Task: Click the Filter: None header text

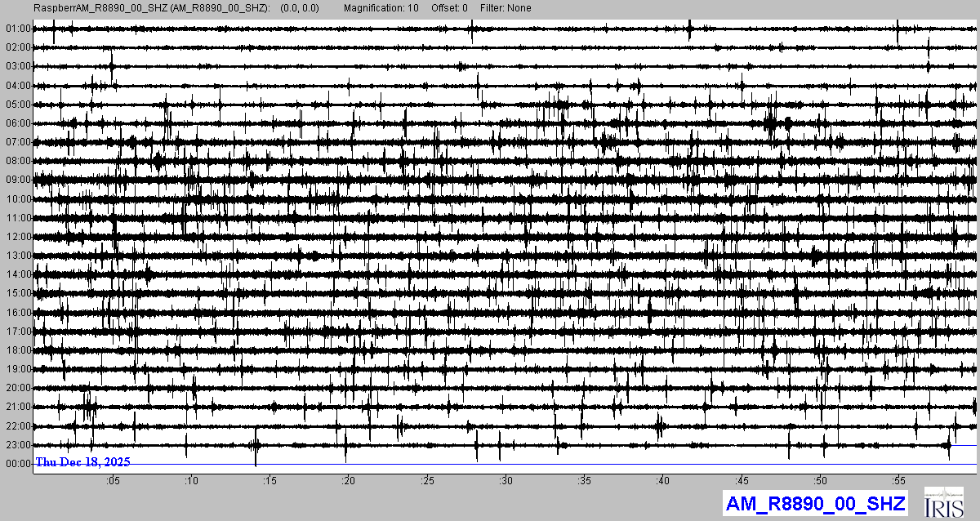Action: click(506, 8)
